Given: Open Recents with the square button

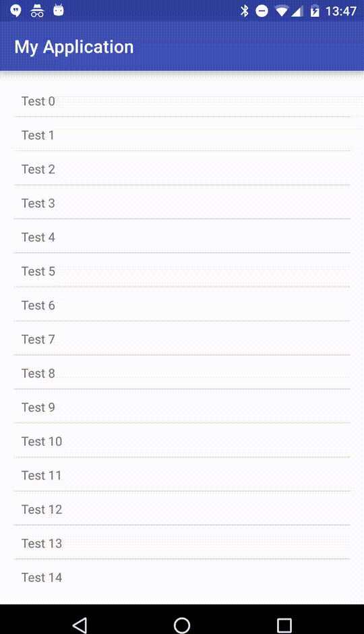Looking at the screenshot, I should (x=284, y=625).
